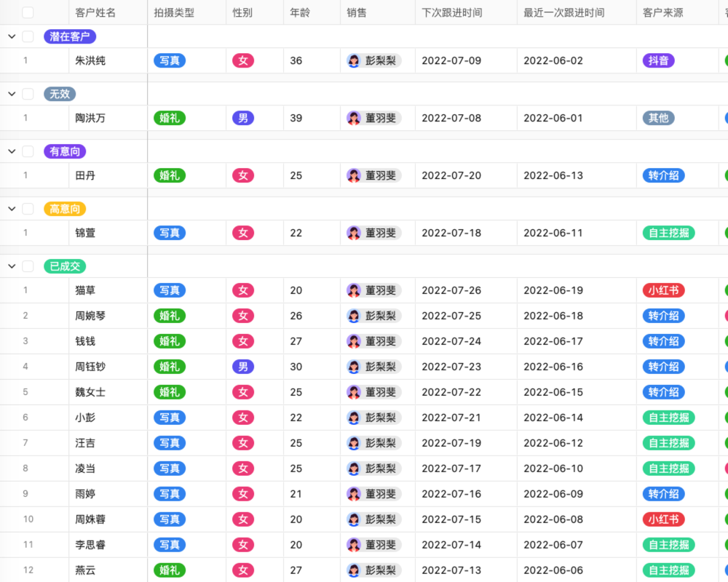Click the 抖音 source tag on 朱洪纯's row
The image size is (728, 582).
(658, 61)
